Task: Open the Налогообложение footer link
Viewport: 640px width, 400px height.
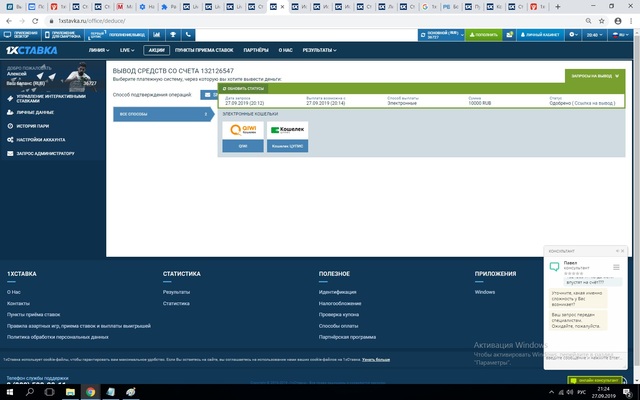Action: (340, 304)
